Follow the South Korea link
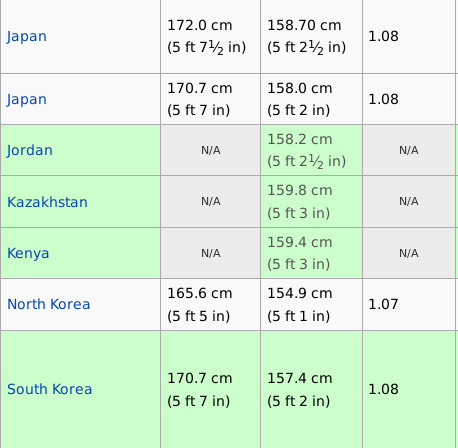 [x=49, y=389]
